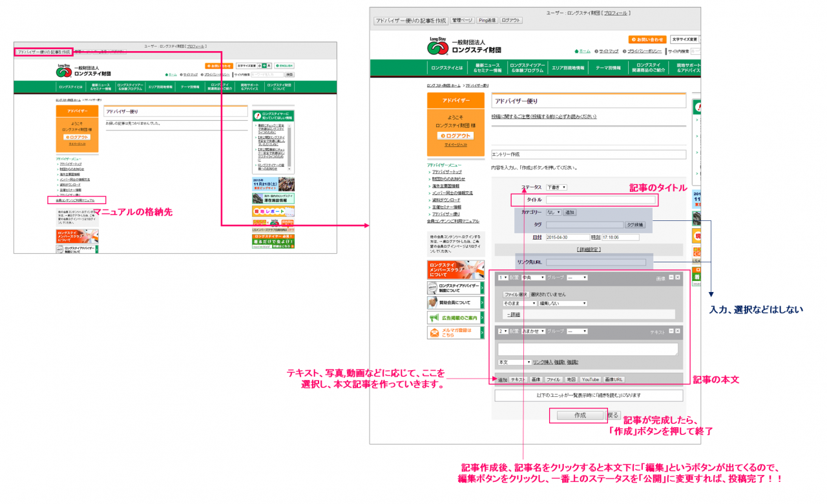
Task: Open unit 1 グループ dropdown
Action: (577, 278)
